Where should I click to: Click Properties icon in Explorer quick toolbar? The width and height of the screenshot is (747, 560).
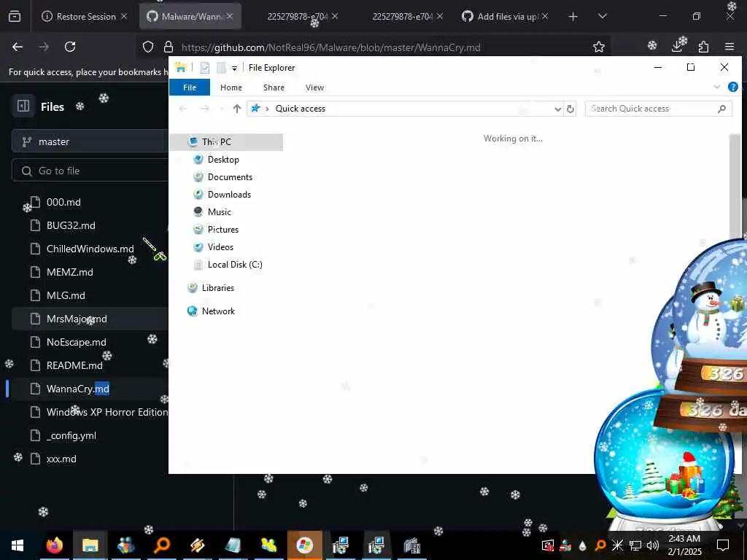tap(205, 68)
